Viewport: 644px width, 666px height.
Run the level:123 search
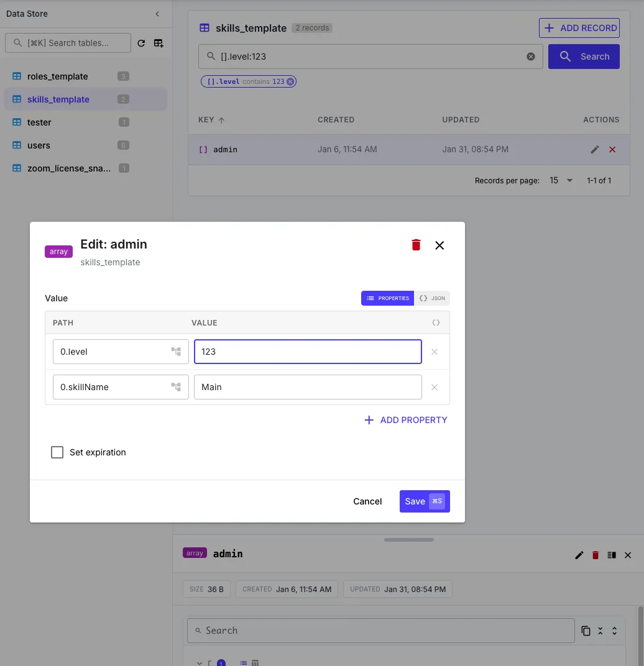pyautogui.click(x=584, y=57)
